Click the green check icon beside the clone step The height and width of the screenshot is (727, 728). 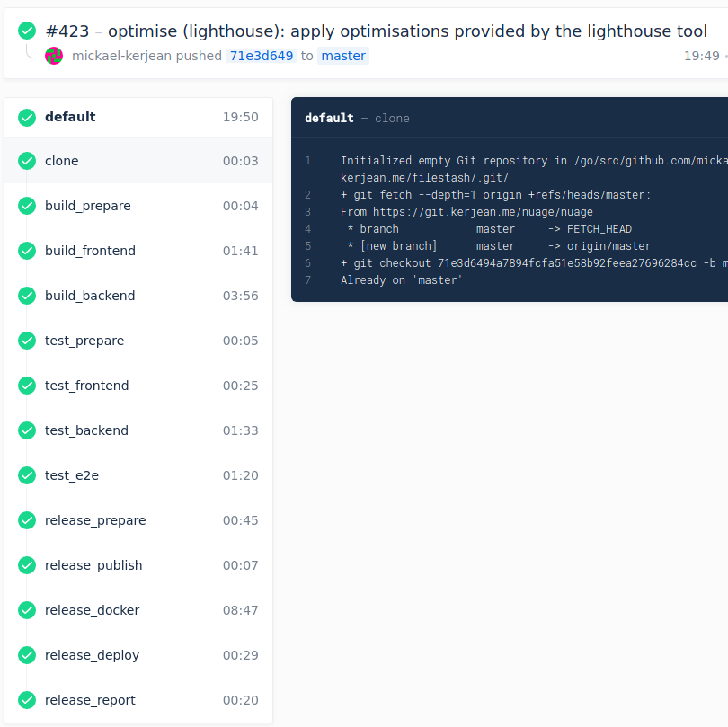pos(26,162)
